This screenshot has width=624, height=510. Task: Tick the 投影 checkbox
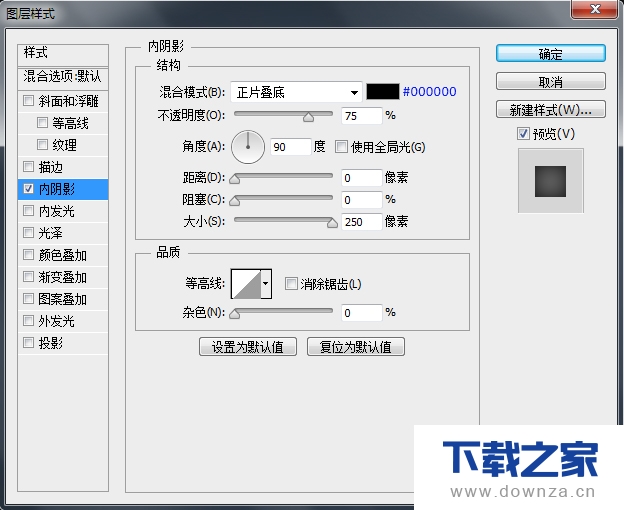click(x=28, y=342)
